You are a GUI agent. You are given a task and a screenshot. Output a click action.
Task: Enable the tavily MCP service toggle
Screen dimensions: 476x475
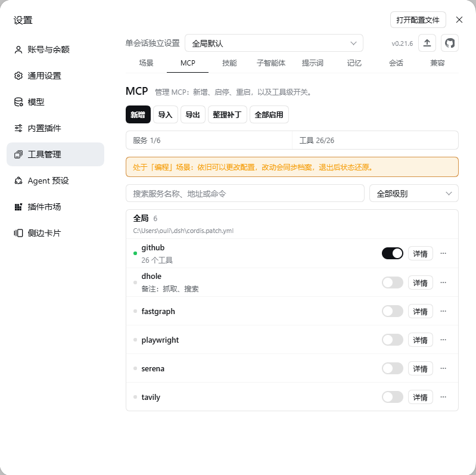tap(393, 397)
